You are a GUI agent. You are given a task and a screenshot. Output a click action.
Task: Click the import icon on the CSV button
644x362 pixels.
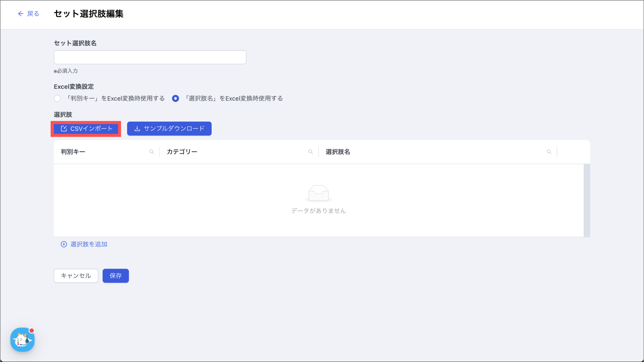(64, 129)
